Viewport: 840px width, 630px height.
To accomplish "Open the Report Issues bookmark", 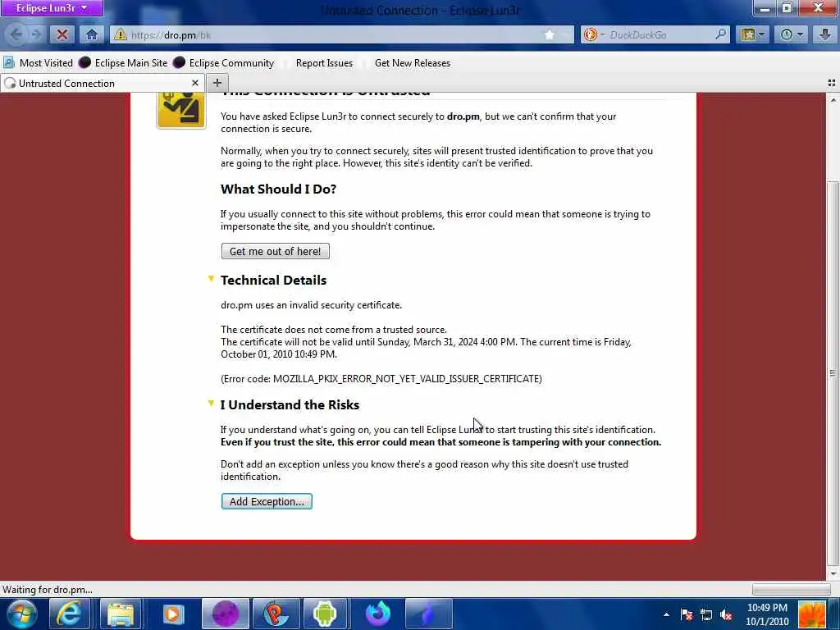I will click(x=324, y=63).
